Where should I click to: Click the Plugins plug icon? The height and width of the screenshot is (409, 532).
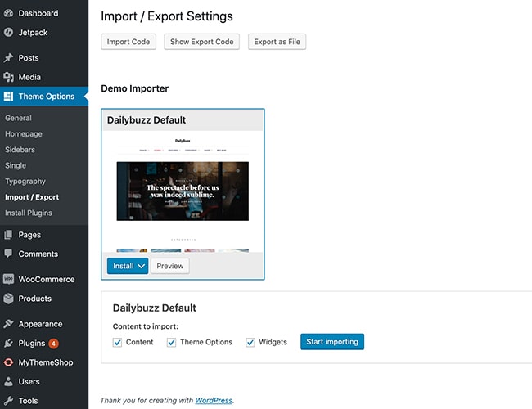pyautogui.click(x=8, y=344)
